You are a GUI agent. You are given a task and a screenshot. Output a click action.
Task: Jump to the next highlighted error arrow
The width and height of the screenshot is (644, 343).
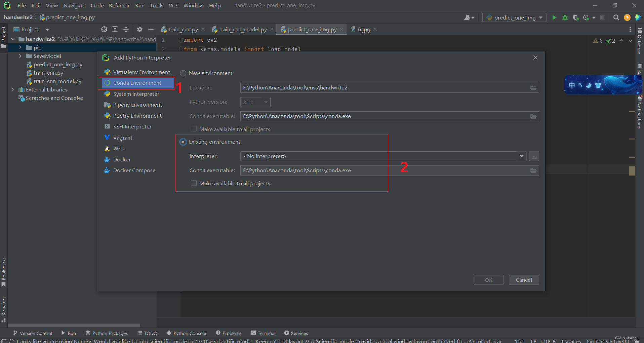point(630,41)
